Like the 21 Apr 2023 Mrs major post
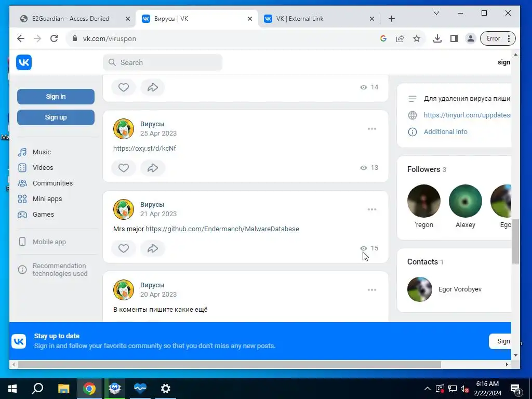Image resolution: width=532 pixels, height=399 pixels. point(124,248)
